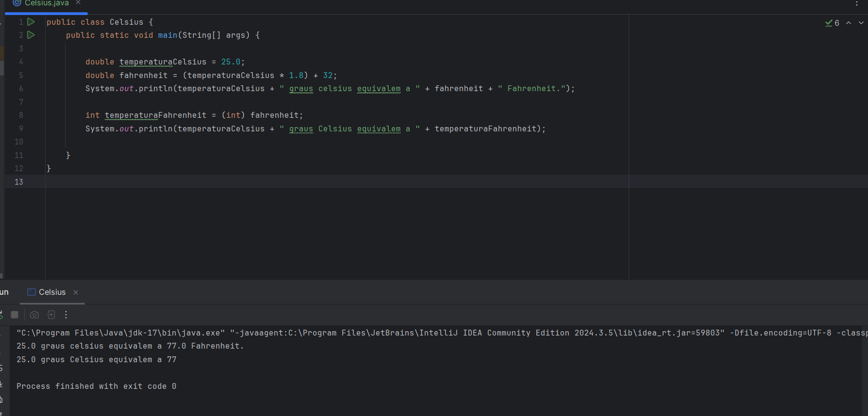Click line number 13 in gutter
Screen dimensions: 868x416
point(19,182)
